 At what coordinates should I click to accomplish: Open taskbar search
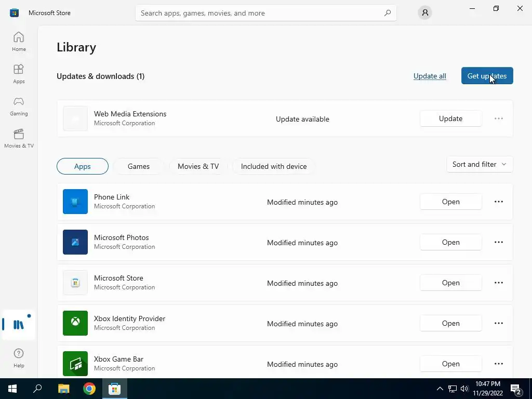click(x=37, y=389)
